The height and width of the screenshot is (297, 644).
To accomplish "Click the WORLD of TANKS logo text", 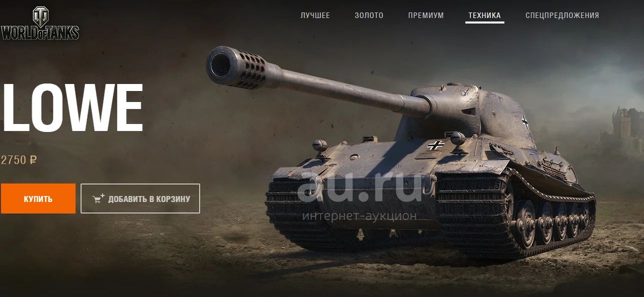I will pyautogui.click(x=40, y=33).
